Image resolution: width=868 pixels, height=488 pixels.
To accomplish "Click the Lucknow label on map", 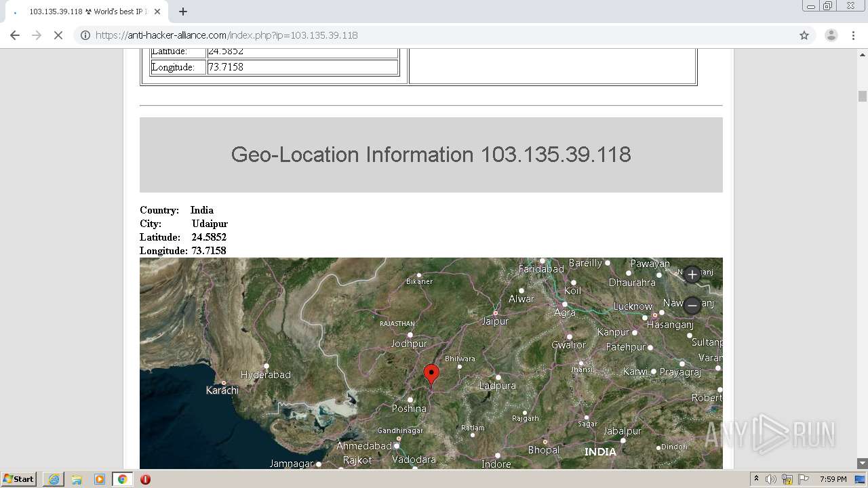I will click(x=633, y=306).
